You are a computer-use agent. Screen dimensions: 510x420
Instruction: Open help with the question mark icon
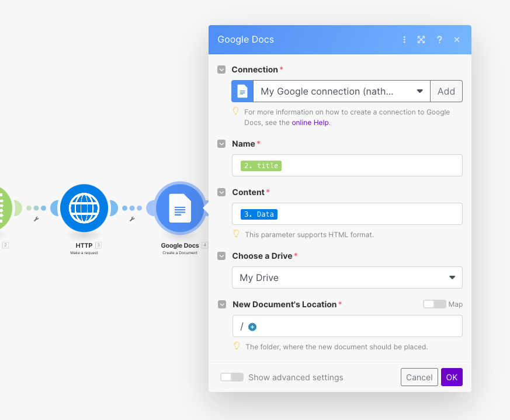pos(439,40)
